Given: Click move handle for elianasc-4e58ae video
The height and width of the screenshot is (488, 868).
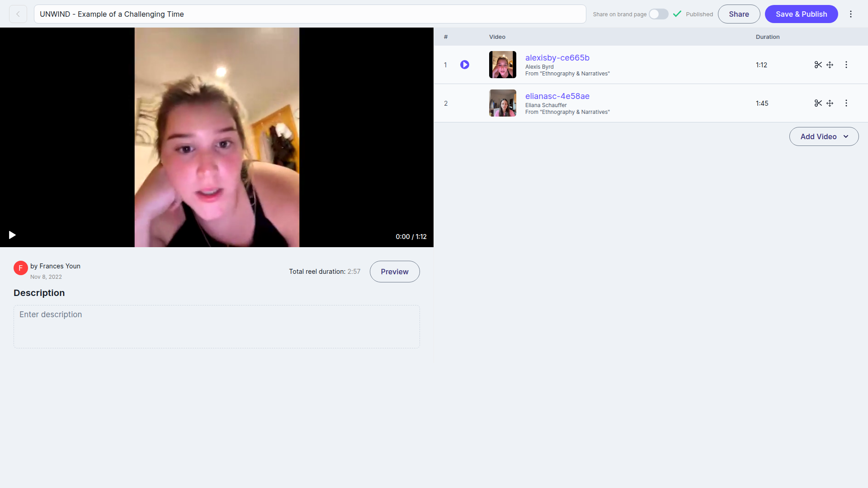Looking at the screenshot, I should coord(830,103).
